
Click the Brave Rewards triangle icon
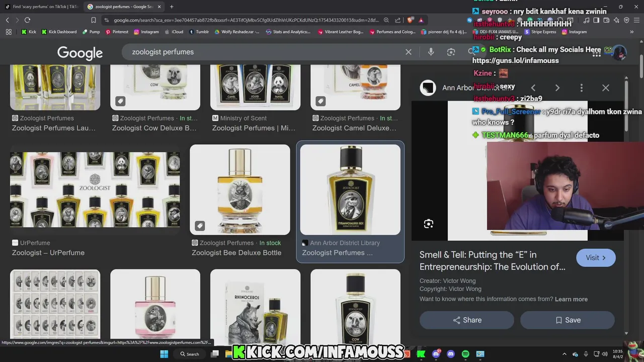point(421,20)
